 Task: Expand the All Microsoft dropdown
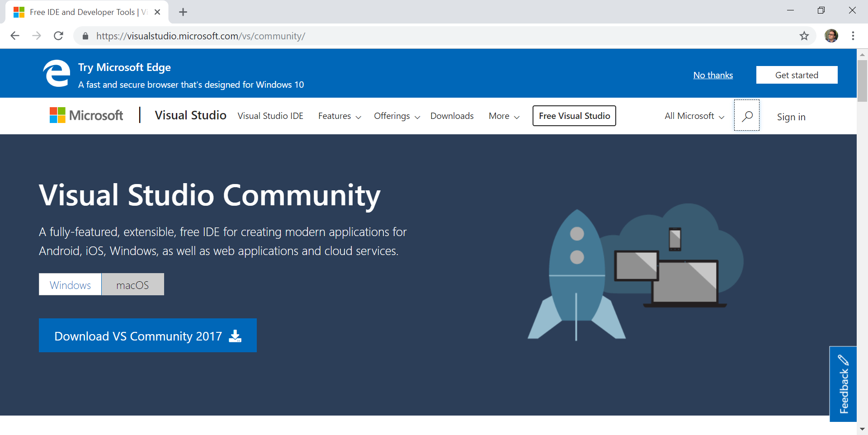coord(694,116)
